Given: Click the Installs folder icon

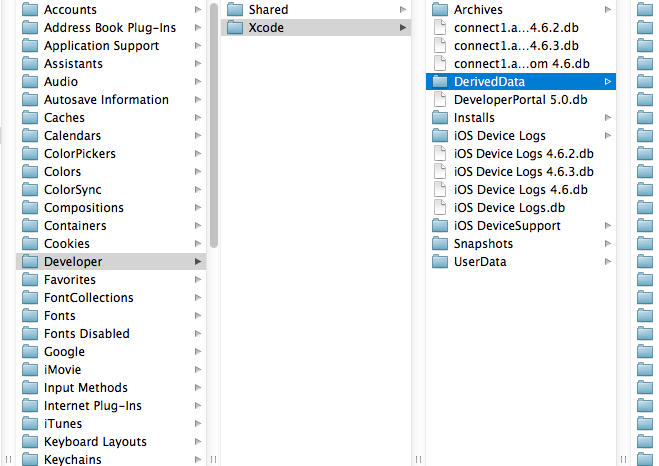Looking at the screenshot, I should [x=440, y=118].
